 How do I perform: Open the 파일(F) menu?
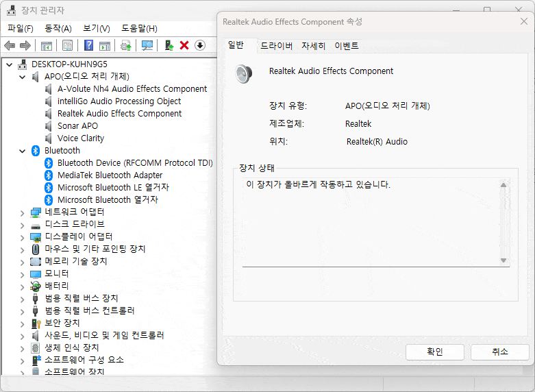click(x=21, y=28)
